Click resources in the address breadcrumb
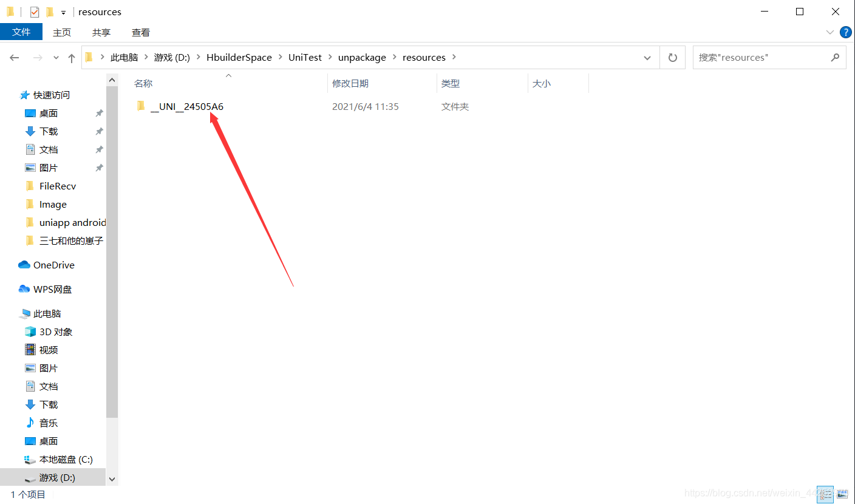Image resolution: width=855 pixels, height=504 pixels. (424, 57)
